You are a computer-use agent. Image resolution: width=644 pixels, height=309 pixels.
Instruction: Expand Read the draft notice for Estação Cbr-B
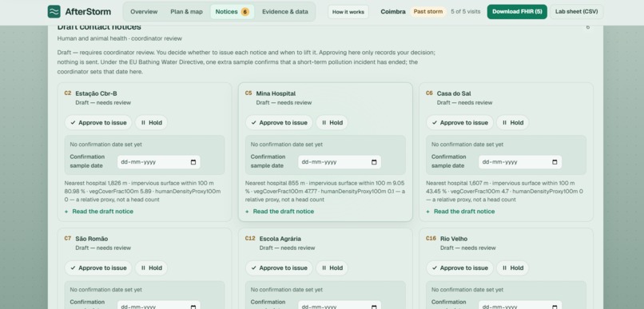(99, 212)
